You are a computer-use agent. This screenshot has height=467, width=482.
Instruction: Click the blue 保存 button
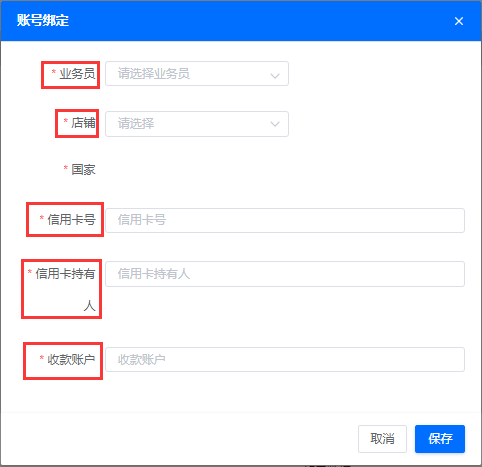440,439
